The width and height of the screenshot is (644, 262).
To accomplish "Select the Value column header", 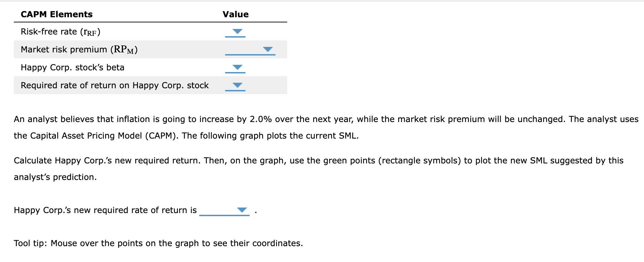I will [x=235, y=14].
